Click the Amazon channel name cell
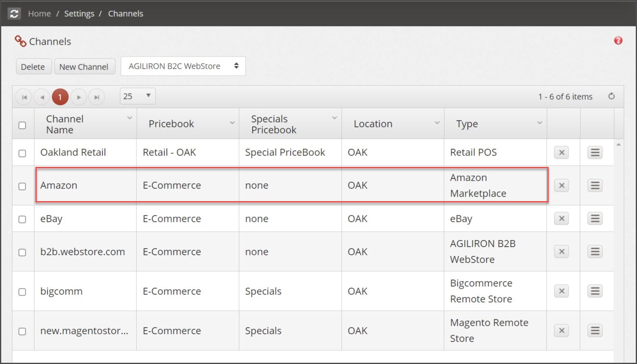 (85, 185)
